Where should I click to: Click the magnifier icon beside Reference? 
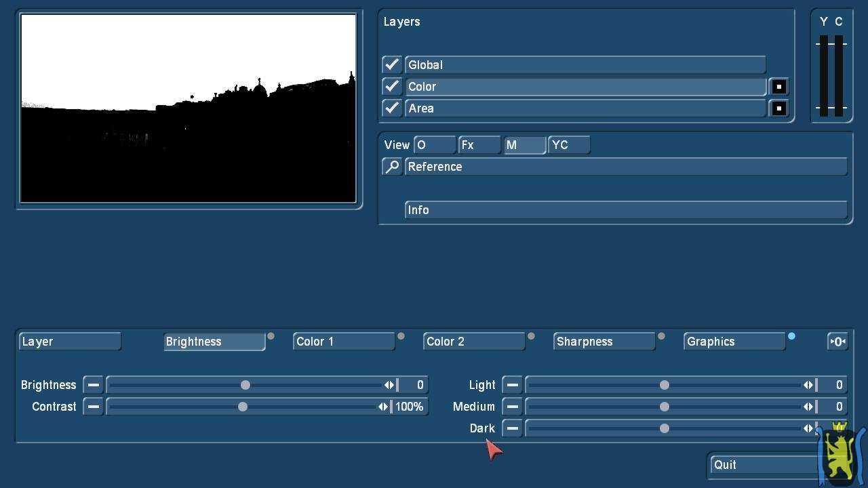[x=392, y=167]
